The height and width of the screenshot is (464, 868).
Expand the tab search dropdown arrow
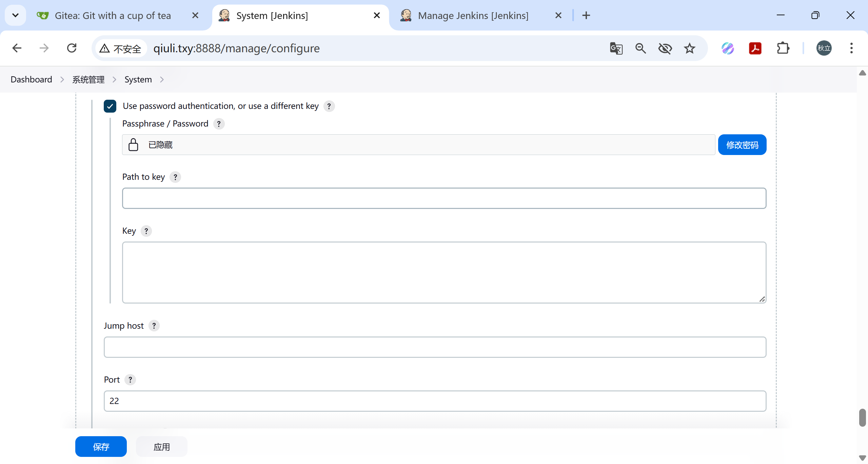[x=15, y=15]
